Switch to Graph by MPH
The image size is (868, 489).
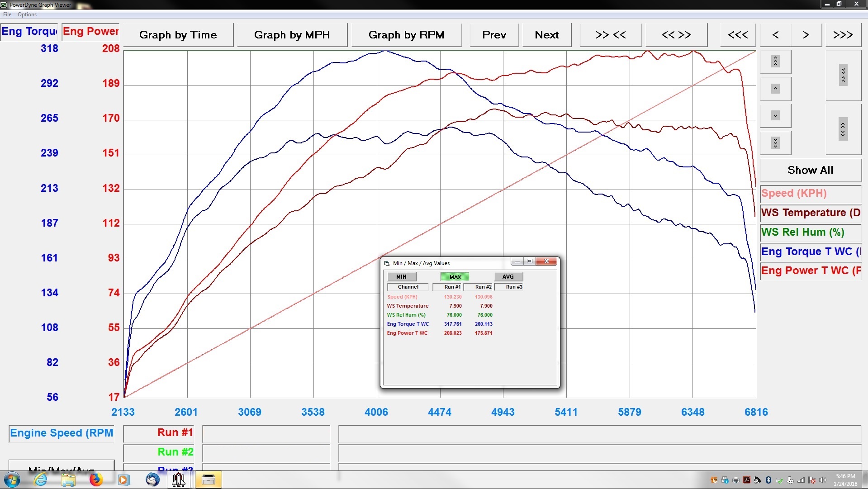[x=292, y=35]
